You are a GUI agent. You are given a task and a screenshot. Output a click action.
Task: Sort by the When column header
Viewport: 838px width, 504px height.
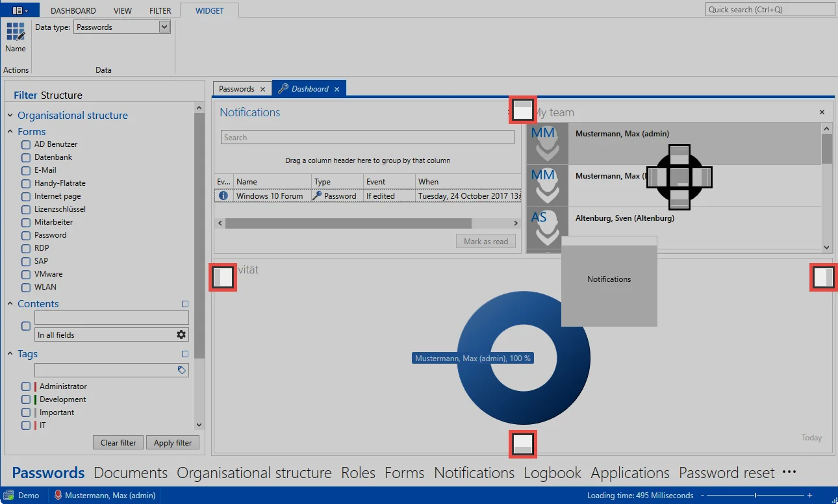pyautogui.click(x=468, y=181)
